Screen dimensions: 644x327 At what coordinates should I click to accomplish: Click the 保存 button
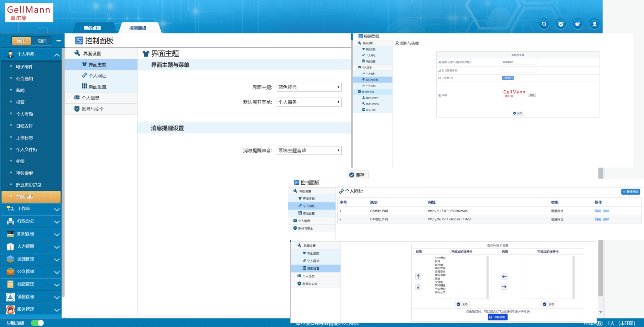pyautogui.click(x=357, y=175)
